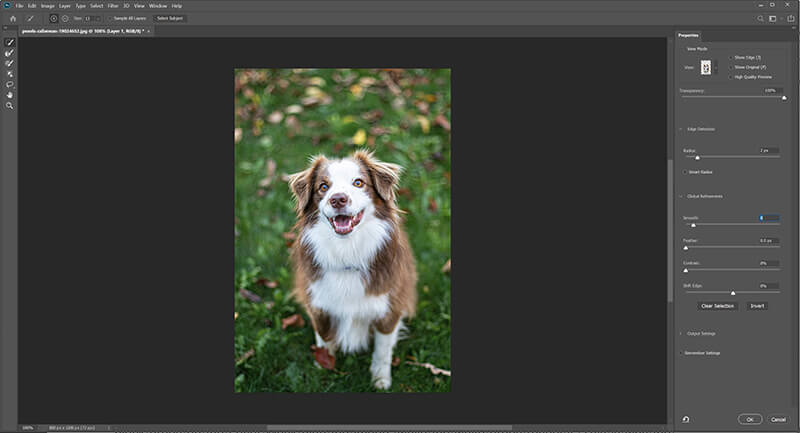Select the Brush tool in left toolbar
This screenshot has width=800, height=433.
[10, 63]
